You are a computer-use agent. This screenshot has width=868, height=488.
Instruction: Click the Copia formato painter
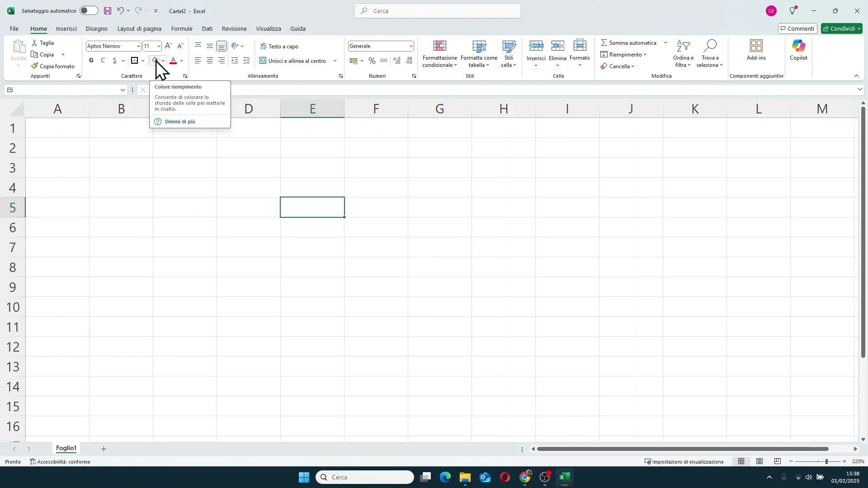[53, 66]
